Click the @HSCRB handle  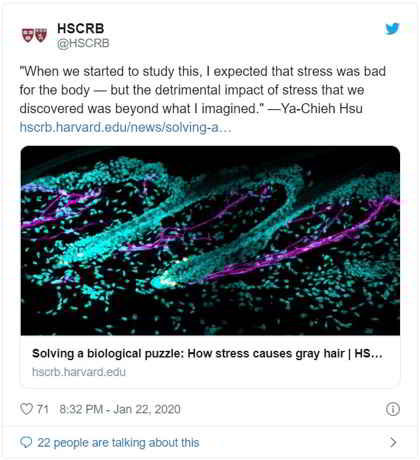pyautogui.click(x=83, y=43)
